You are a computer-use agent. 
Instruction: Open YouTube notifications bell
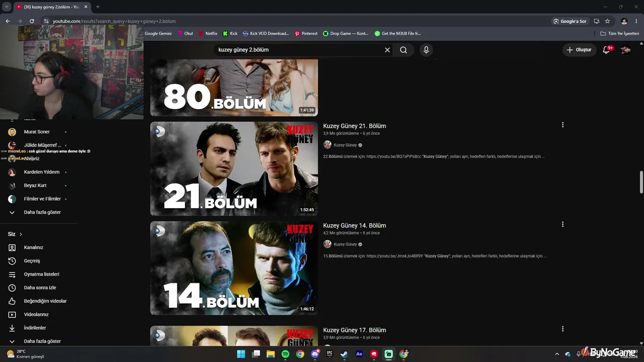(x=606, y=50)
